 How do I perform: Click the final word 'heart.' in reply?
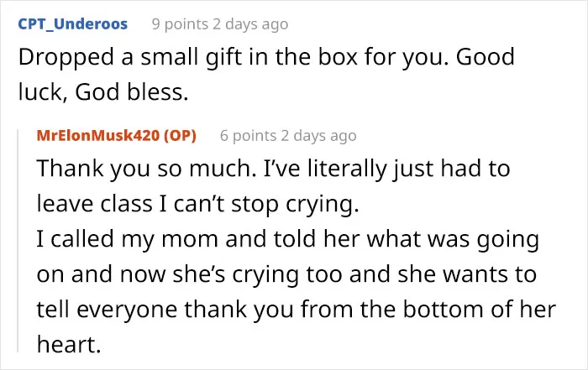tap(69, 344)
